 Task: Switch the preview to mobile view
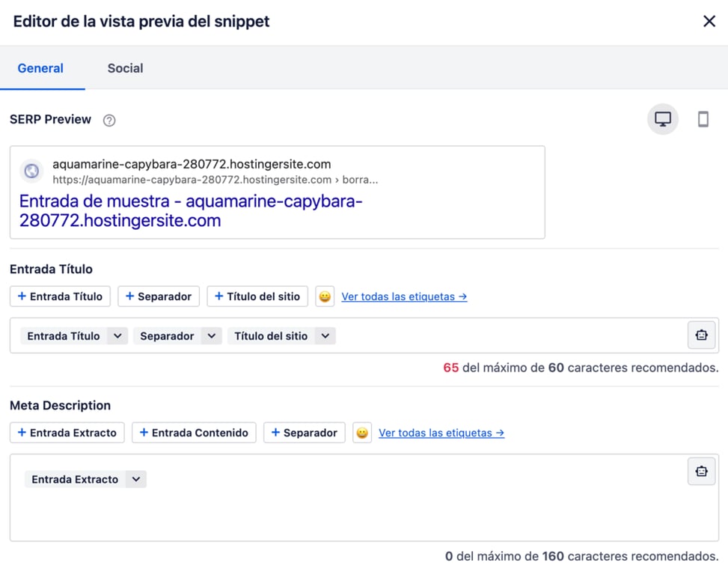[x=703, y=118]
